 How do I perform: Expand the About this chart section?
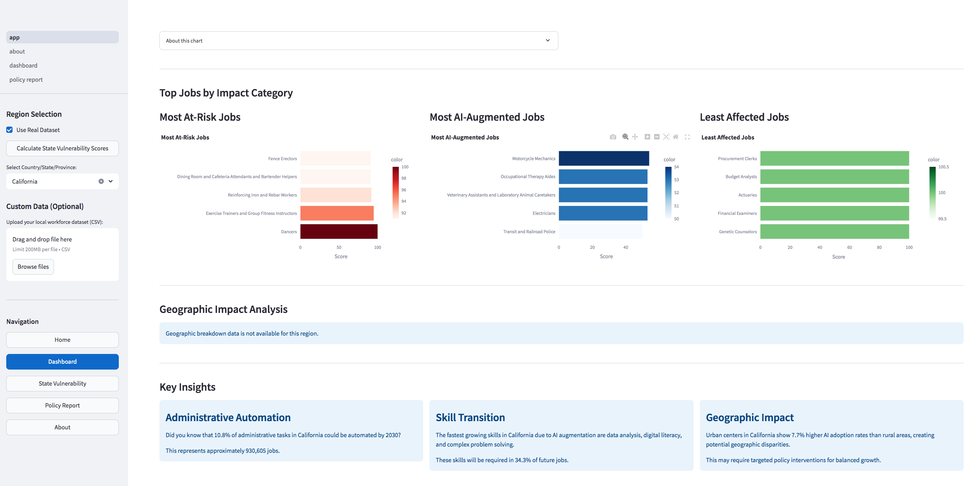pos(358,41)
